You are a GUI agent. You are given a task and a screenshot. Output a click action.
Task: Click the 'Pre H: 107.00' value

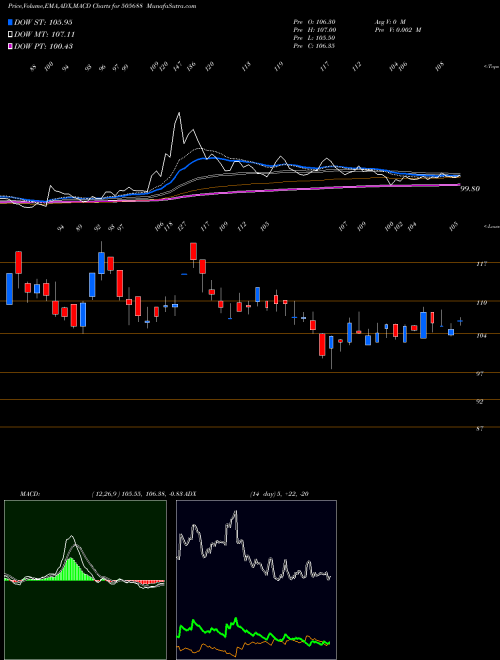314,30
